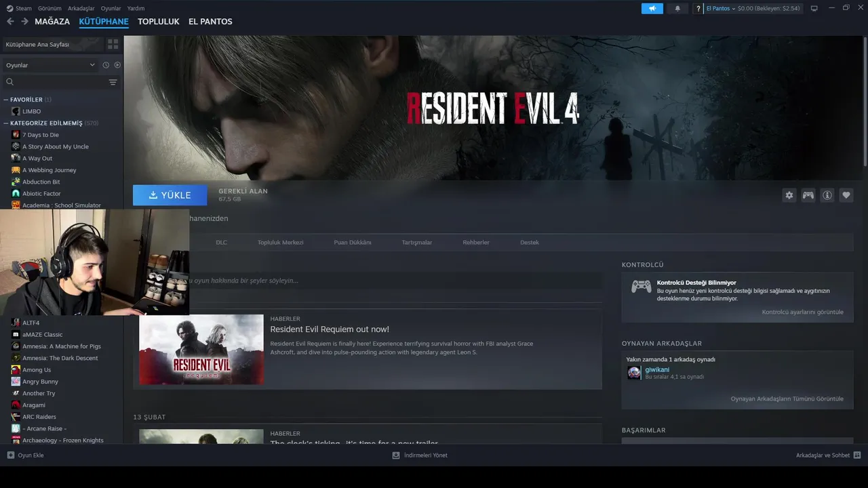Switch to collections grid view icon
The width and height of the screenshot is (868, 488).
click(x=113, y=44)
